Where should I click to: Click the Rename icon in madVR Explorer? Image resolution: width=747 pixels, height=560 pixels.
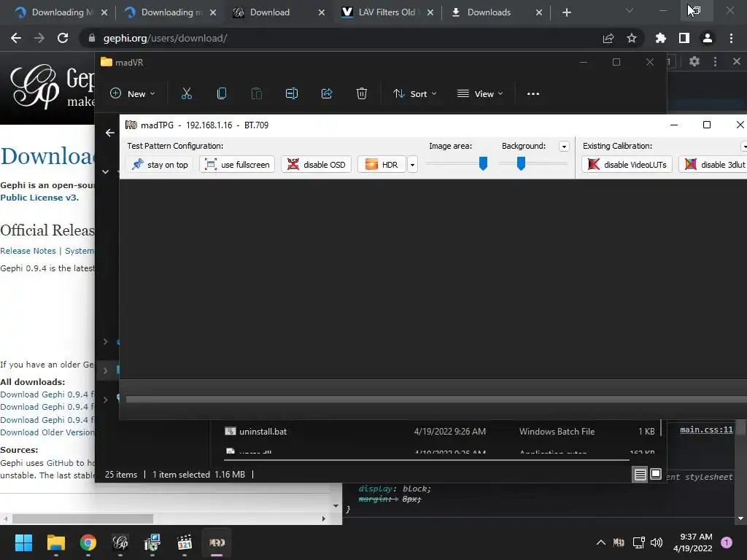pos(292,94)
